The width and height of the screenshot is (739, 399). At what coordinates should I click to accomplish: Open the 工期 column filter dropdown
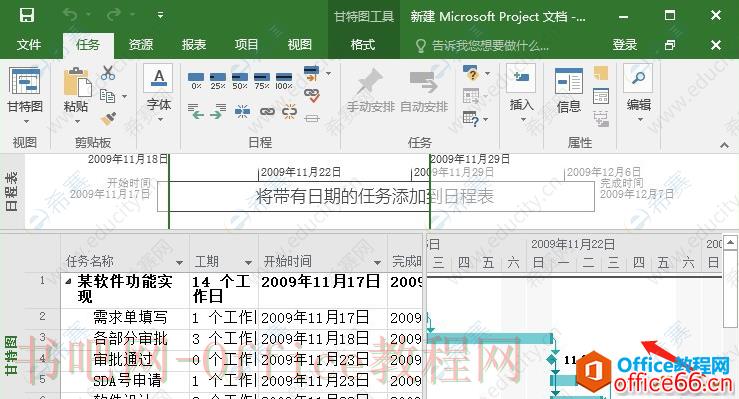(248, 262)
